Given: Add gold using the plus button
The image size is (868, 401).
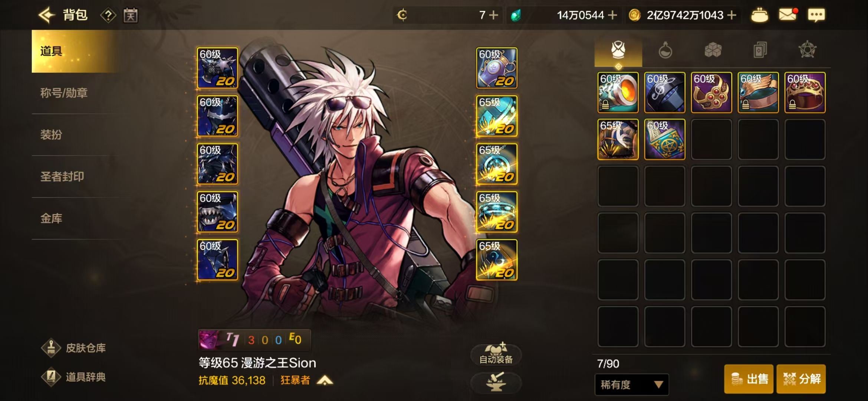Looking at the screenshot, I should (x=732, y=15).
